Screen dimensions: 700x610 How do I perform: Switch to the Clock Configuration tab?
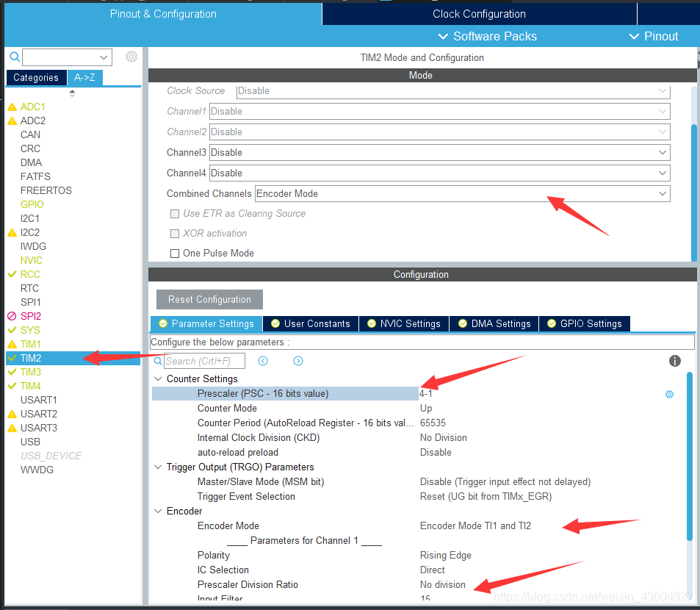(x=479, y=14)
